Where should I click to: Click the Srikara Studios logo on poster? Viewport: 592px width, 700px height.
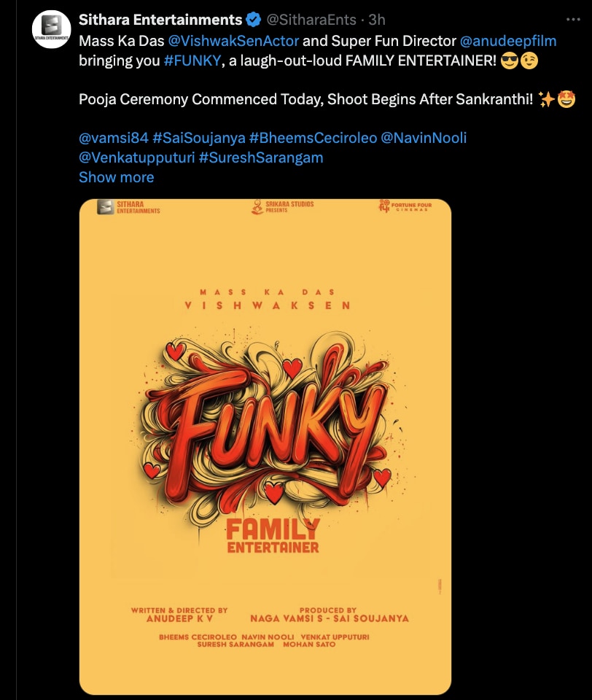coord(282,207)
